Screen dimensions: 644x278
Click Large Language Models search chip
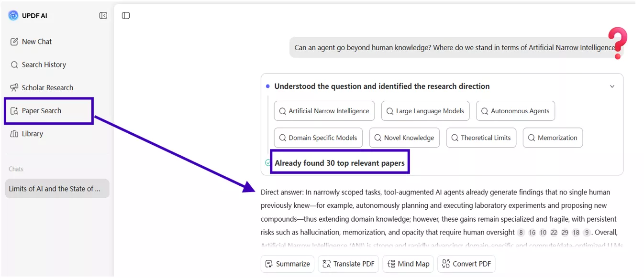[425, 111]
